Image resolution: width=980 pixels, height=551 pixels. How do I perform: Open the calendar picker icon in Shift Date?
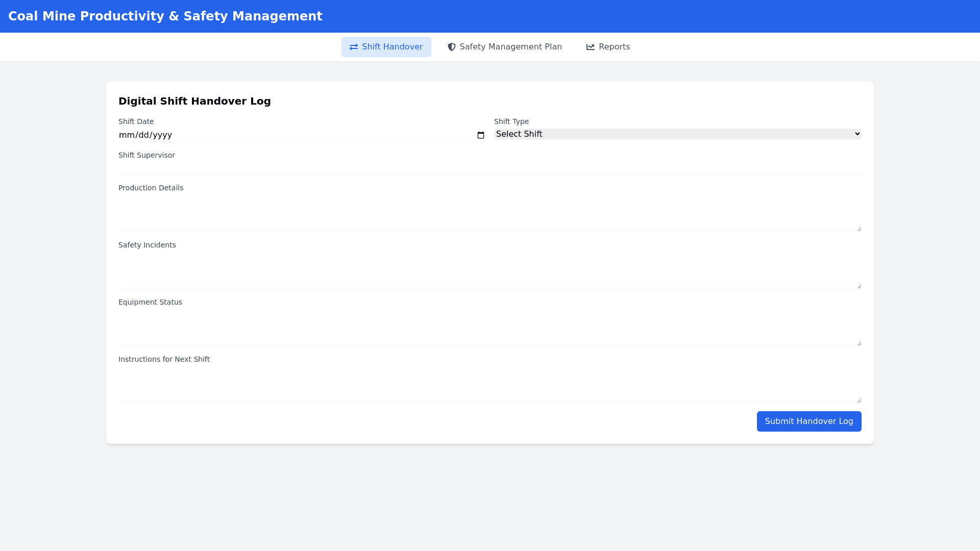(480, 135)
